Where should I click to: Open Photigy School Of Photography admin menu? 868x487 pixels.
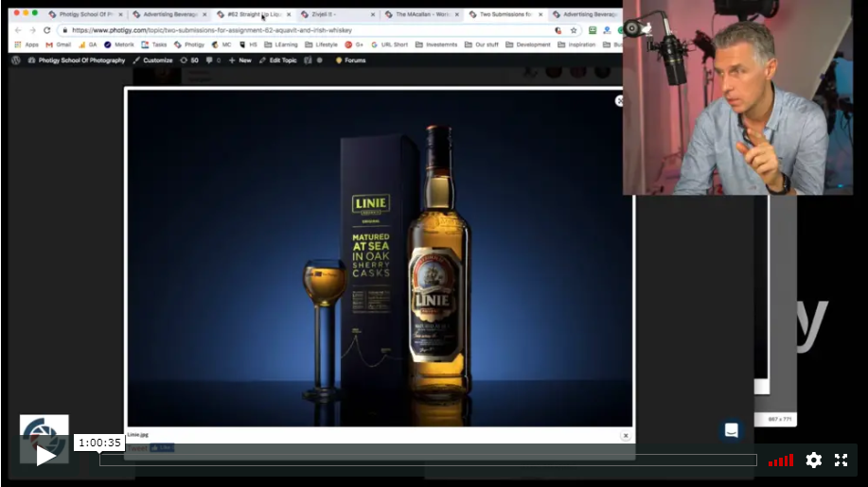(x=77, y=61)
